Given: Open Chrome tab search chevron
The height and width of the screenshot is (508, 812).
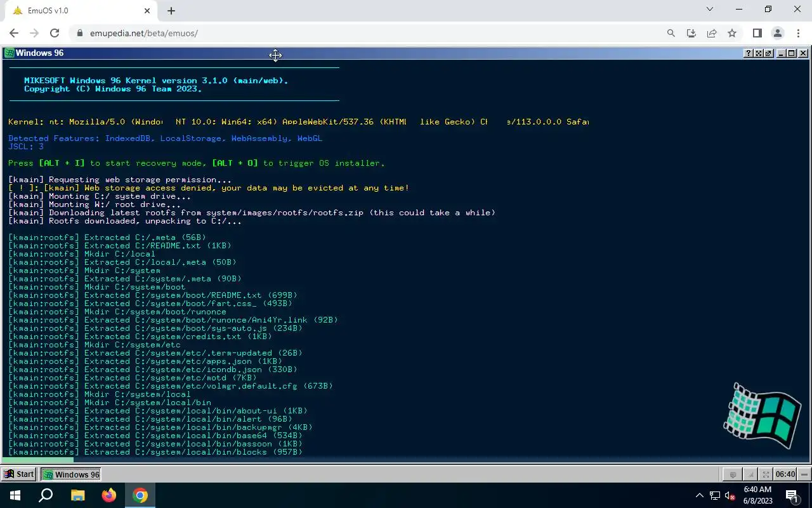Looking at the screenshot, I should pos(710,9).
